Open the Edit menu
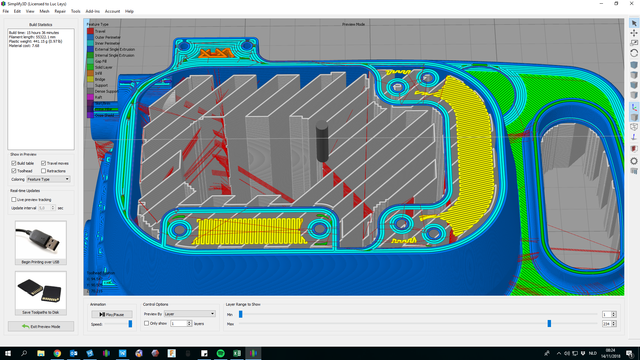The width and height of the screenshot is (640, 360). point(17,11)
